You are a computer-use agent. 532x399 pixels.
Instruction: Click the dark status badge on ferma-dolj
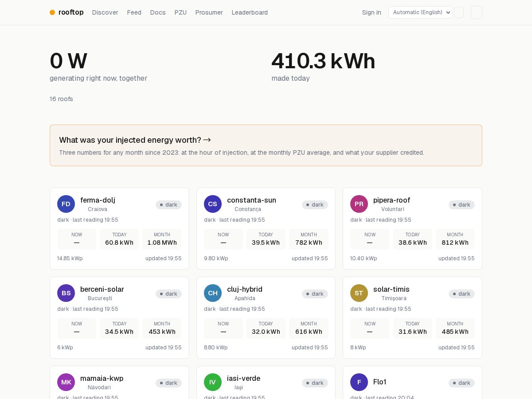click(x=168, y=205)
